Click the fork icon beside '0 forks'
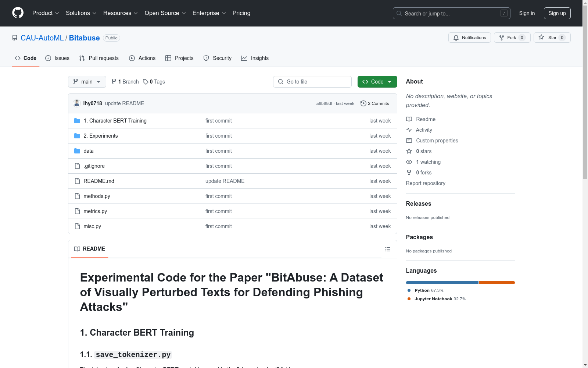Viewport: 588px width, 368px height. [409, 173]
